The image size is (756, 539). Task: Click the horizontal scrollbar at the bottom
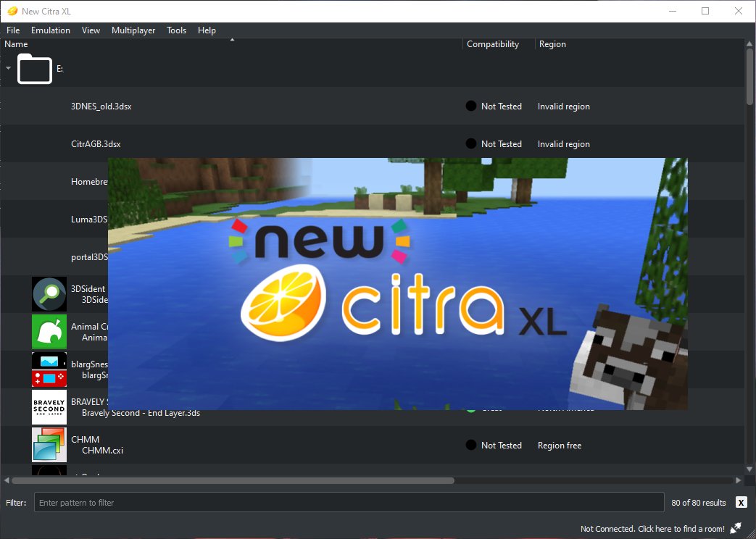click(232, 480)
